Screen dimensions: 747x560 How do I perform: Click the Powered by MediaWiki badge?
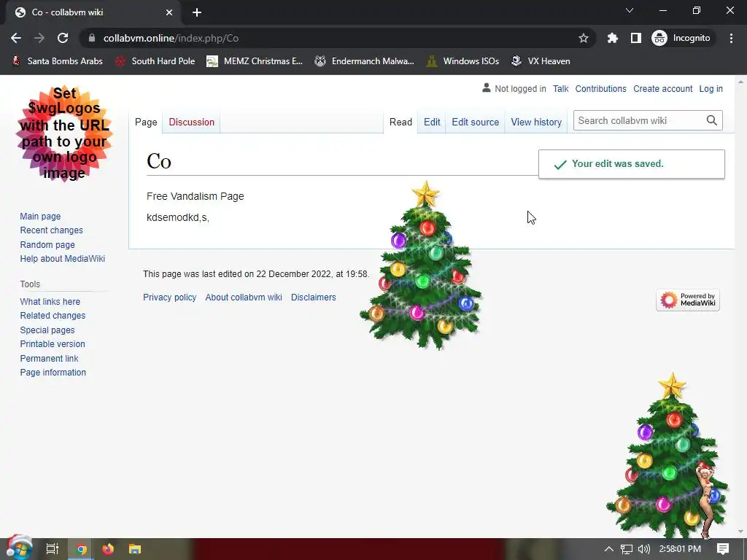[688, 300]
